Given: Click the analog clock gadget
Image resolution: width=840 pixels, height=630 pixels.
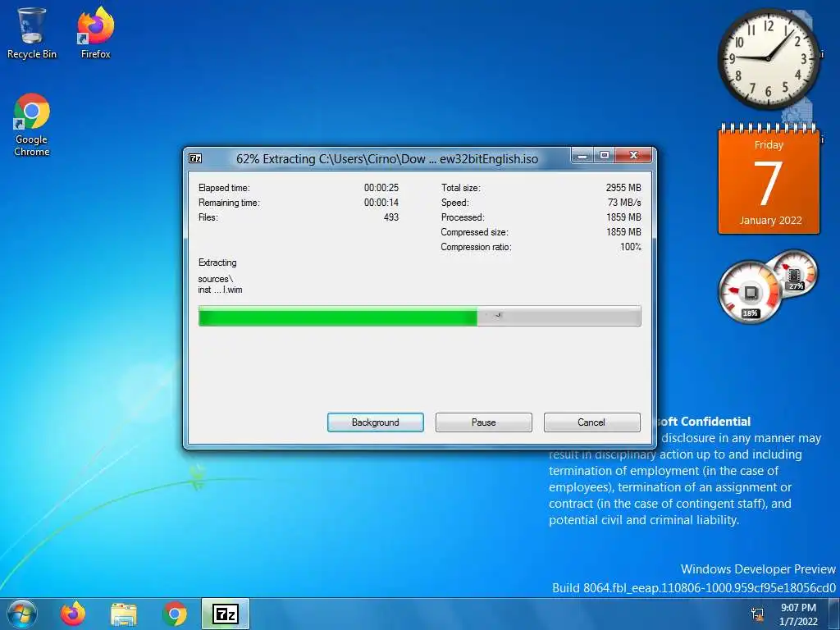Looking at the screenshot, I should pos(768,58).
